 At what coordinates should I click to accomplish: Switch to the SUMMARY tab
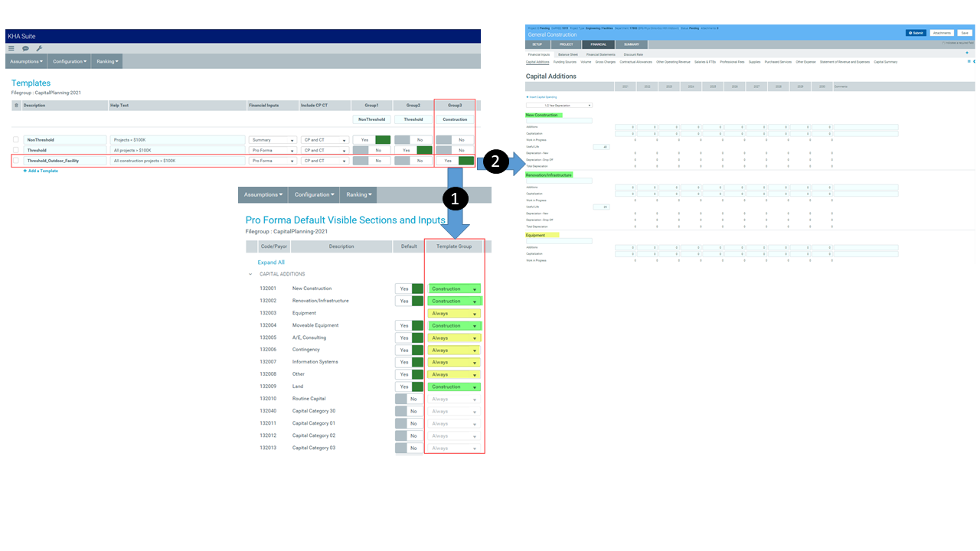[x=631, y=44]
